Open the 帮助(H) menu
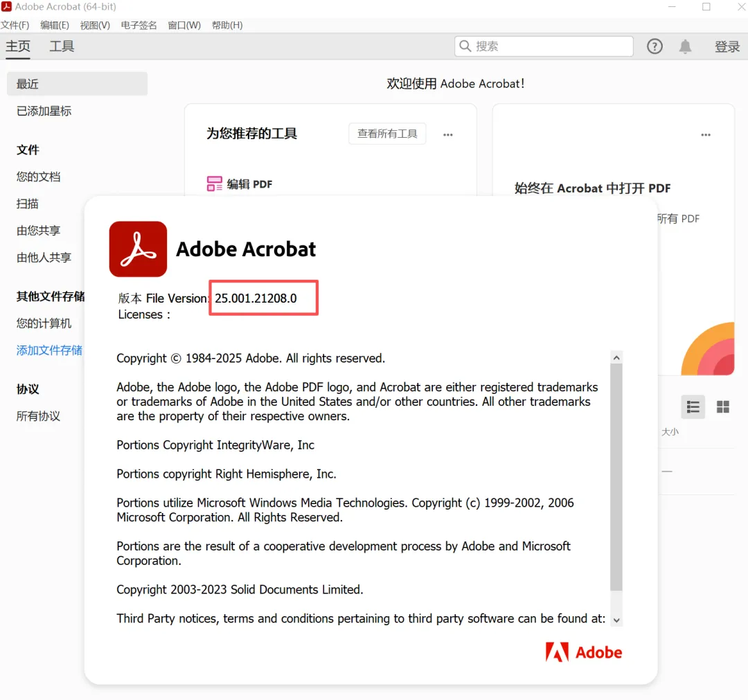This screenshot has height=700, width=748. click(x=227, y=26)
